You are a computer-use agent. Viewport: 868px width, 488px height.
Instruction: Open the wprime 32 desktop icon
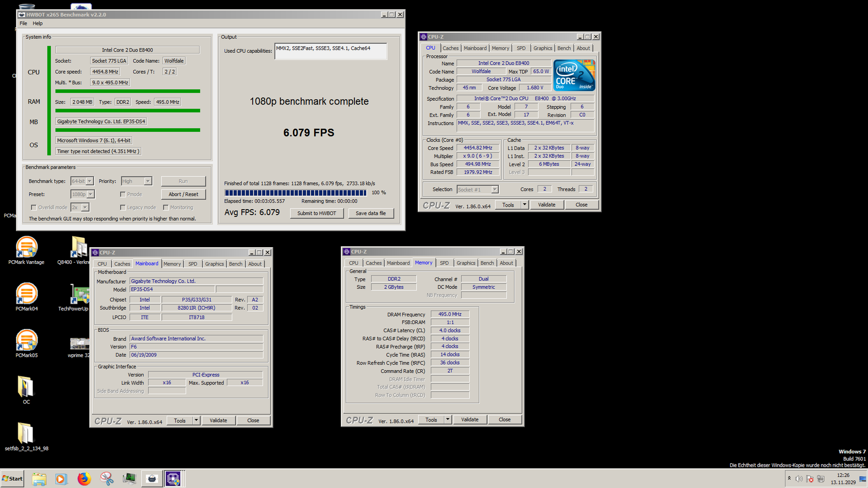(79, 347)
